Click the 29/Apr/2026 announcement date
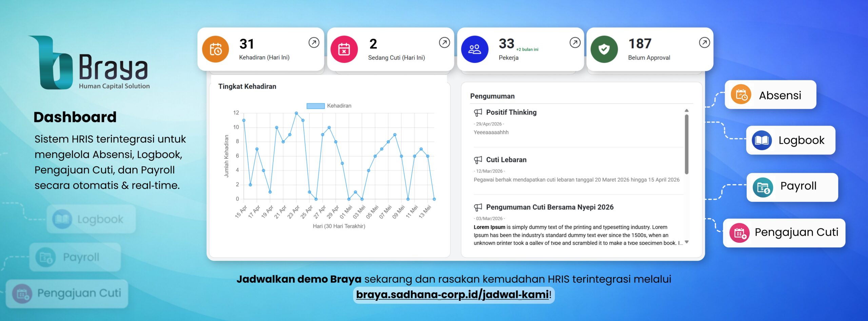 tap(489, 124)
